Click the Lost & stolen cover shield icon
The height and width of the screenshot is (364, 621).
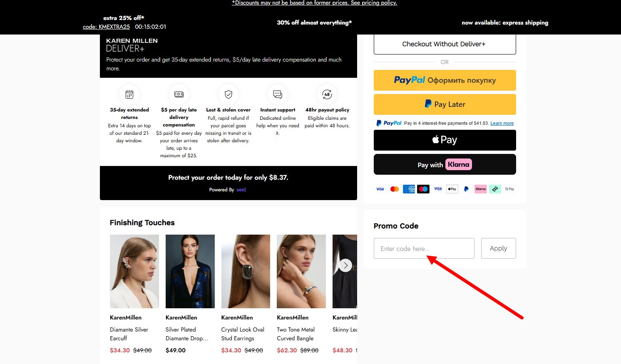(229, 94)
